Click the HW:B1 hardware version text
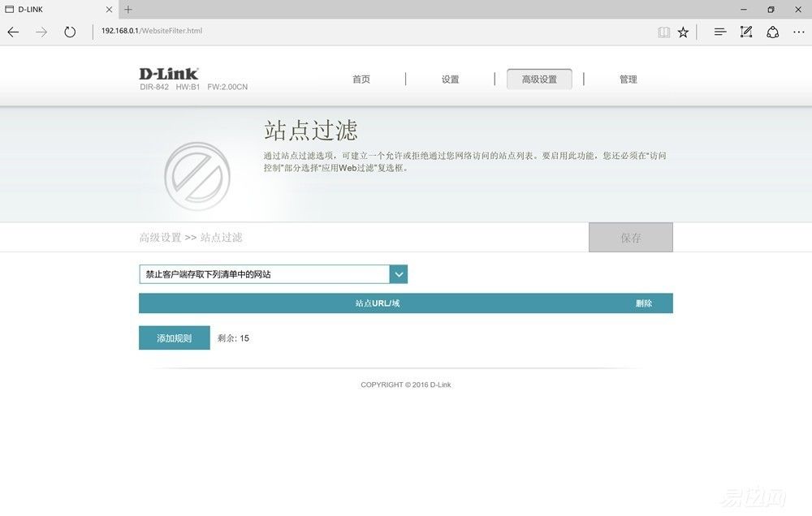 (188, 87)
